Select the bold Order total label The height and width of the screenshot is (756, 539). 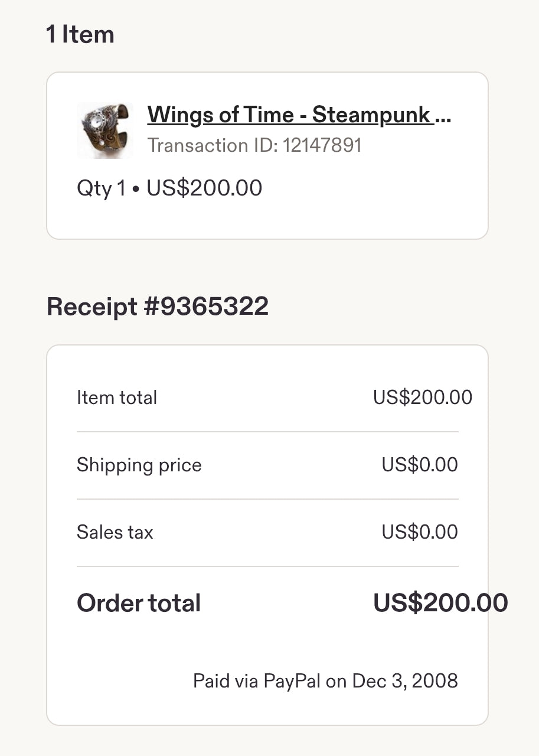(139, 603)
